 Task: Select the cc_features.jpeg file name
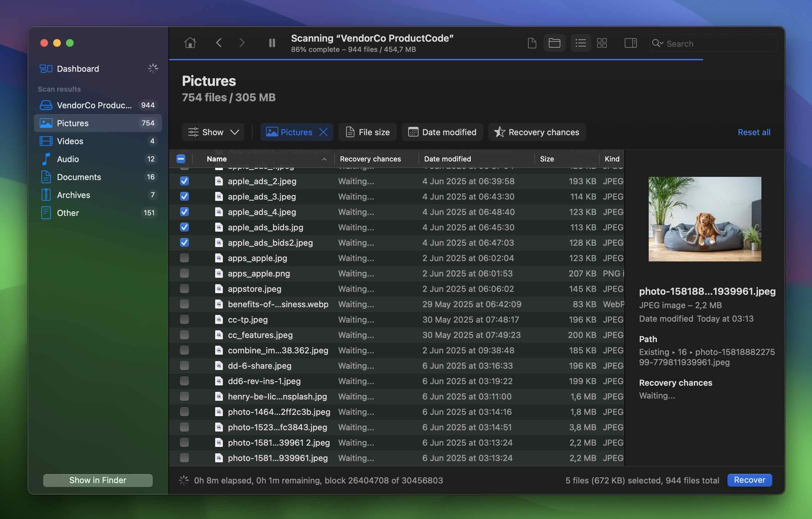coord(260,335)
